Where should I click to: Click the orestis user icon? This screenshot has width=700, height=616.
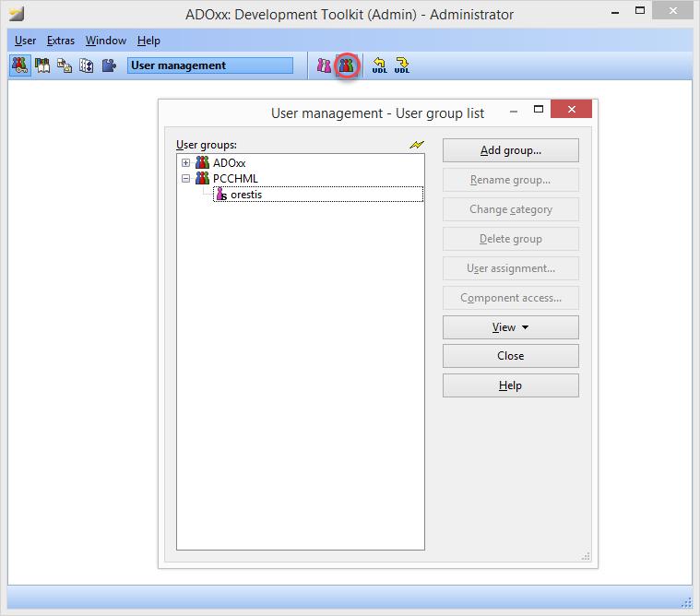tap(221, 195)
